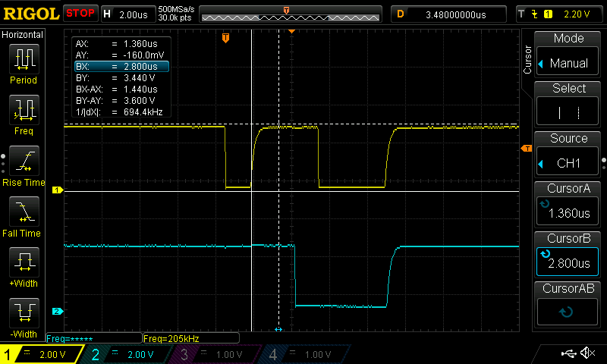Click the RIGOL logo
The image size is (607, 364).
pos(30,14)
